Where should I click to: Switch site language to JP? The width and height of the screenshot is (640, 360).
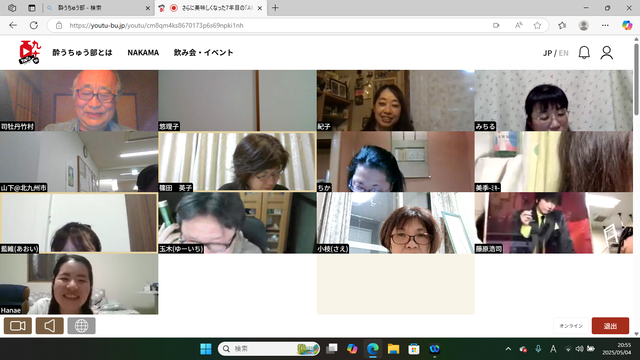point(547,53)
